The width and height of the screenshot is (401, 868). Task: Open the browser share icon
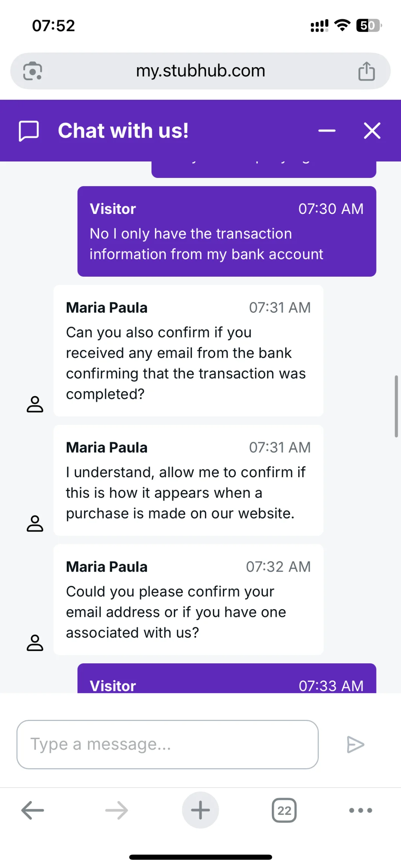[x=366, y=71]
